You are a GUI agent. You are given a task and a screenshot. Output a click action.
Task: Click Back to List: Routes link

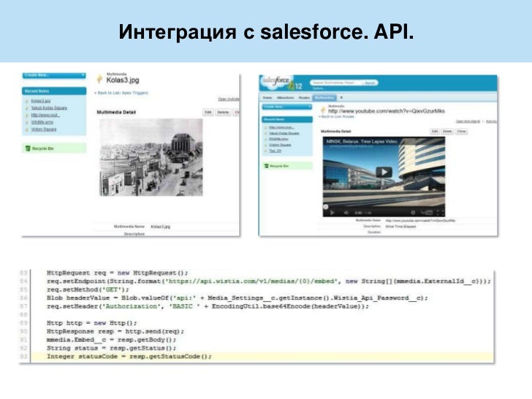(337, 117)
